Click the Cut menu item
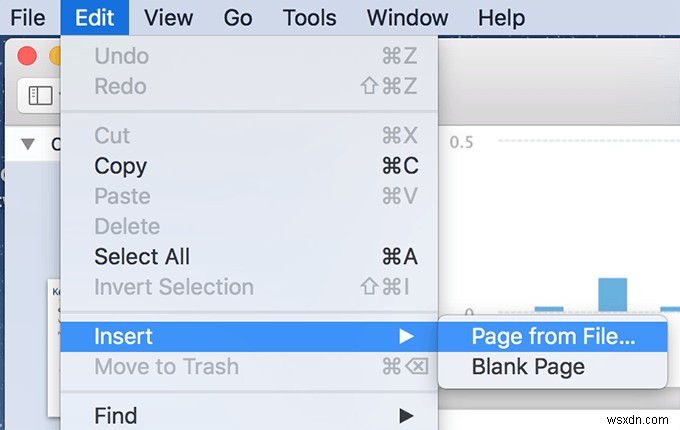Viewport: 680px width, 430px height. [112, 135]
